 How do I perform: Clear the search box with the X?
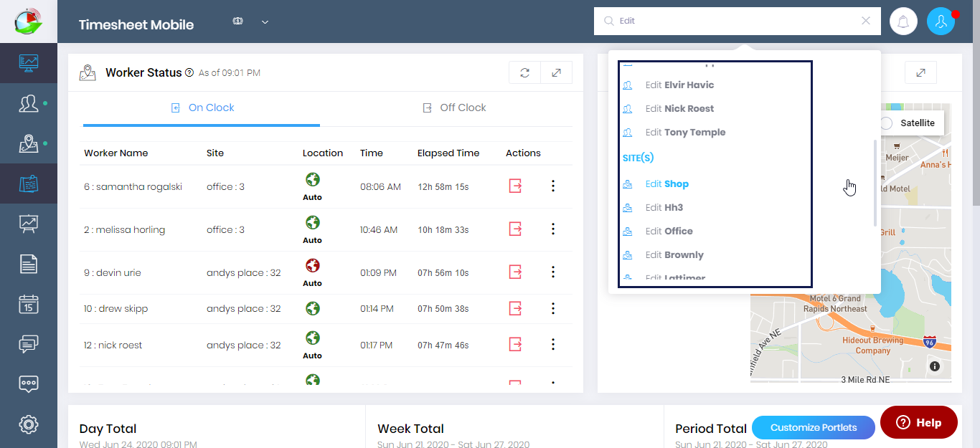(866, 21)
